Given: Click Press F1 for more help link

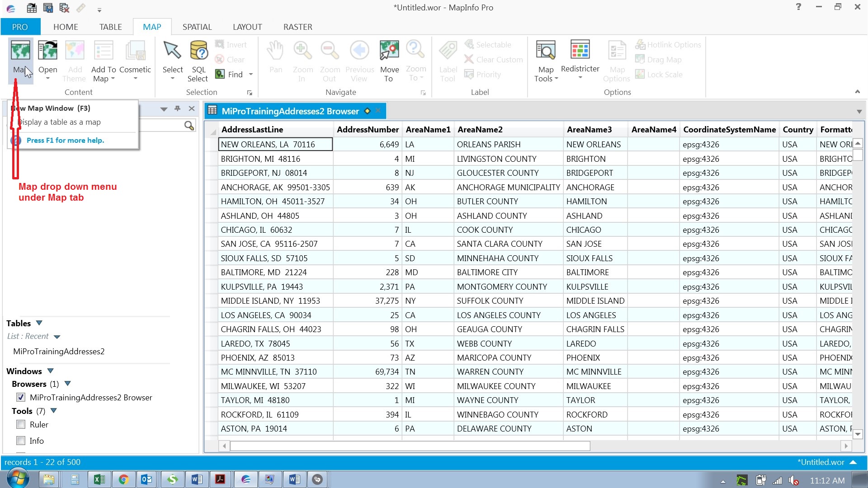Looking at the screenshot, I should 65,141.
